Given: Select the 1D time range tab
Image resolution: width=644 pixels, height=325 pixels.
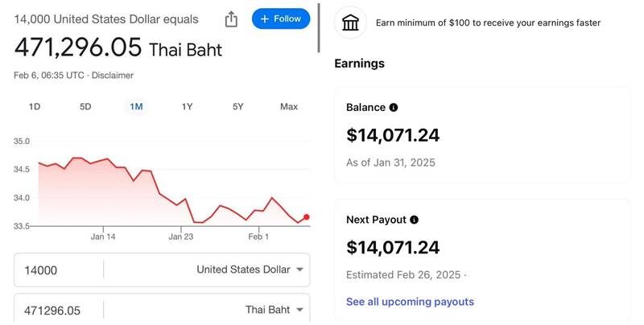Looking at the screenshot, I should tap(35, 106).
